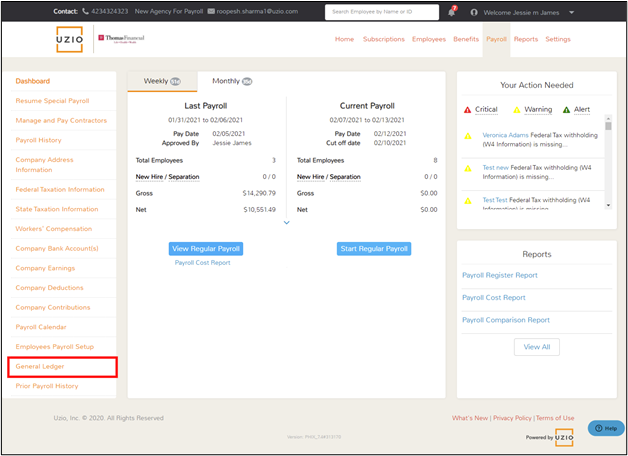Click Veronica Adams name link
The image size is (628, 456).
pyautogui.click(x=505, y=135)
